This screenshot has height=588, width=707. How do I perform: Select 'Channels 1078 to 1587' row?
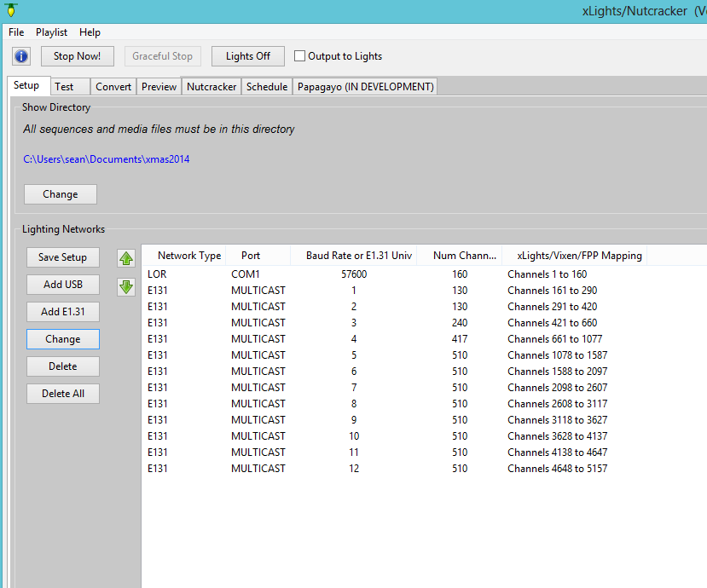click(x=395, y=355)
